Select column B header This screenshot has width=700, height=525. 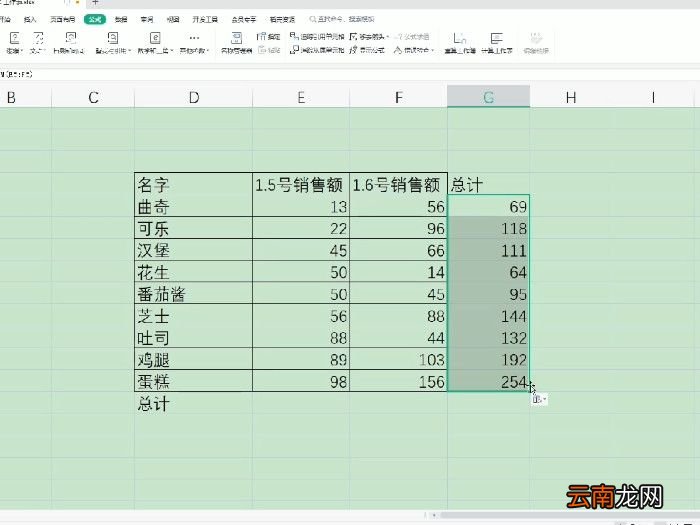coord(25,97)
